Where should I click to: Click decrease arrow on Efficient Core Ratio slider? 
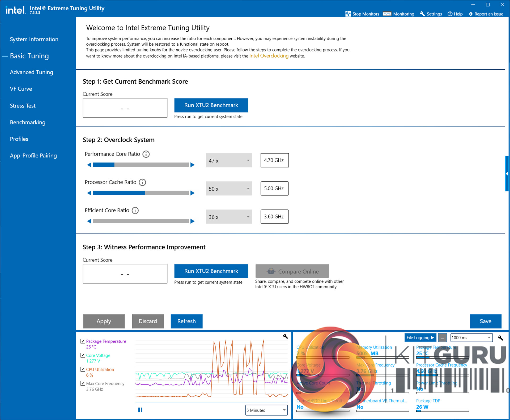(x=89, y=221)
